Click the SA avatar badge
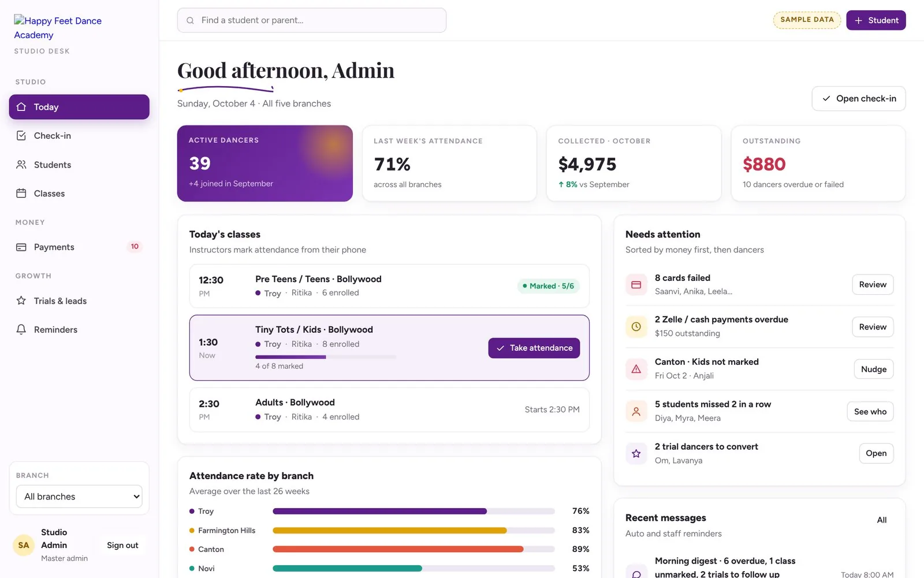924x578 pixels. pyautogui.click(x=24, y=545)
